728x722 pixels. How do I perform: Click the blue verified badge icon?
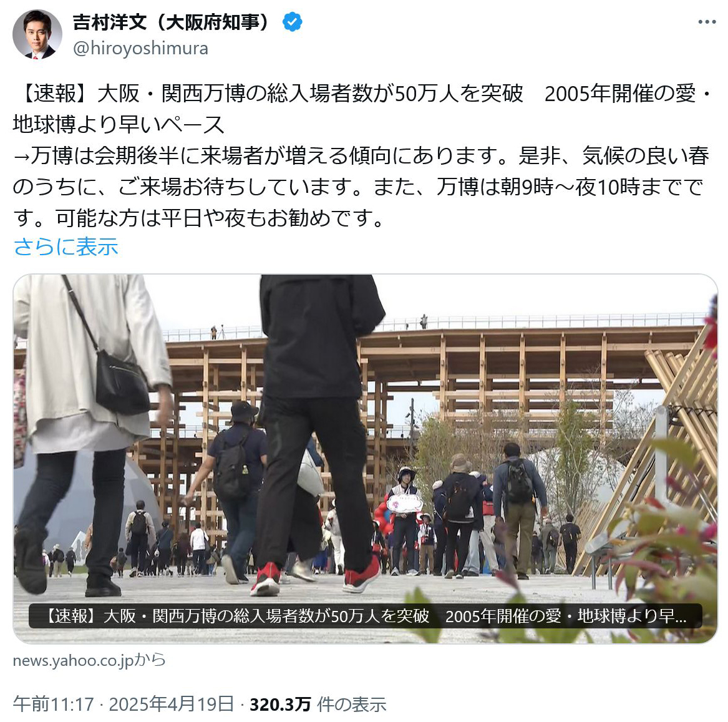[x=293, y=22]
